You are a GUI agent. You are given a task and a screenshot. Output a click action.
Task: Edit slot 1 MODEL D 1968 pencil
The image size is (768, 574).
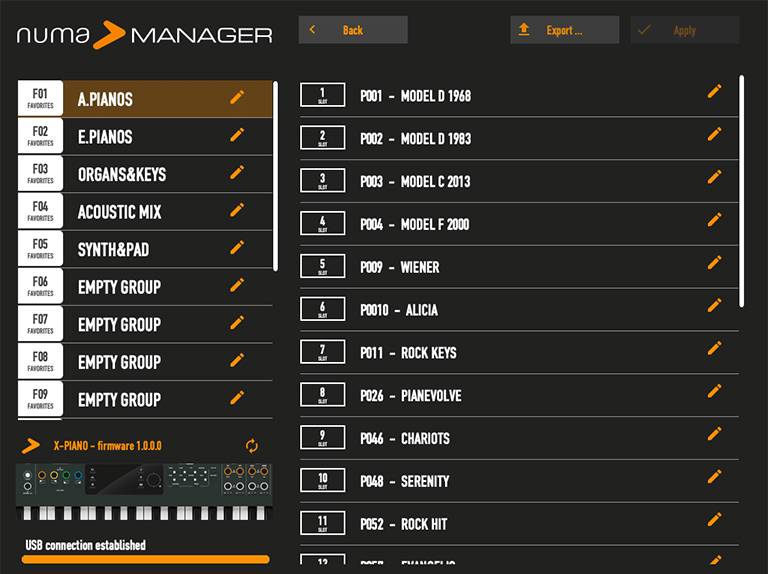[715, 91]
